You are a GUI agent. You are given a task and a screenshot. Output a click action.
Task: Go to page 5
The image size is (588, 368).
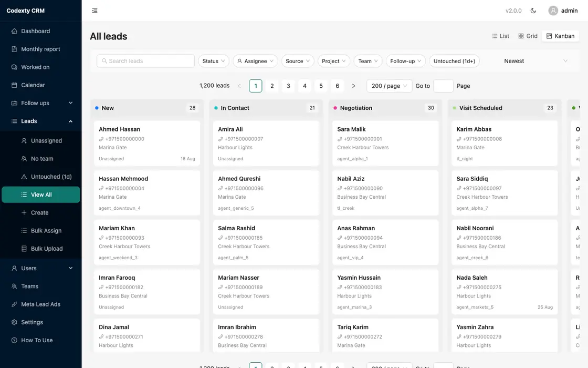(x=321, y=86)
